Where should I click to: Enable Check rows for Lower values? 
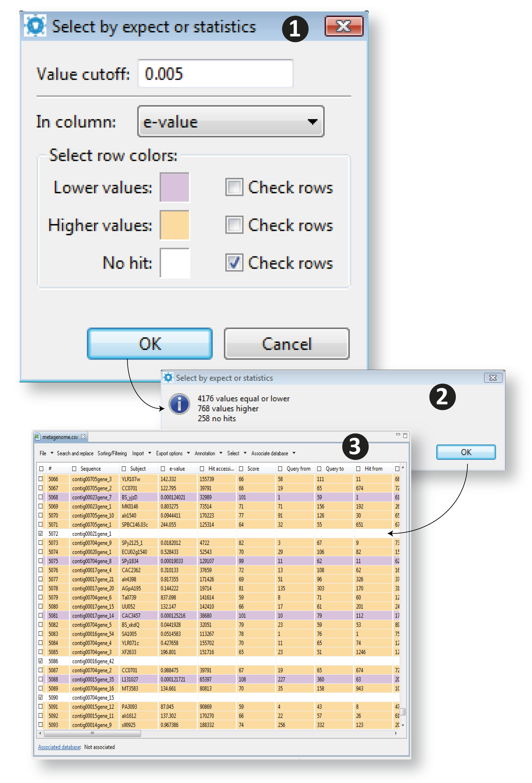point(234,187)
